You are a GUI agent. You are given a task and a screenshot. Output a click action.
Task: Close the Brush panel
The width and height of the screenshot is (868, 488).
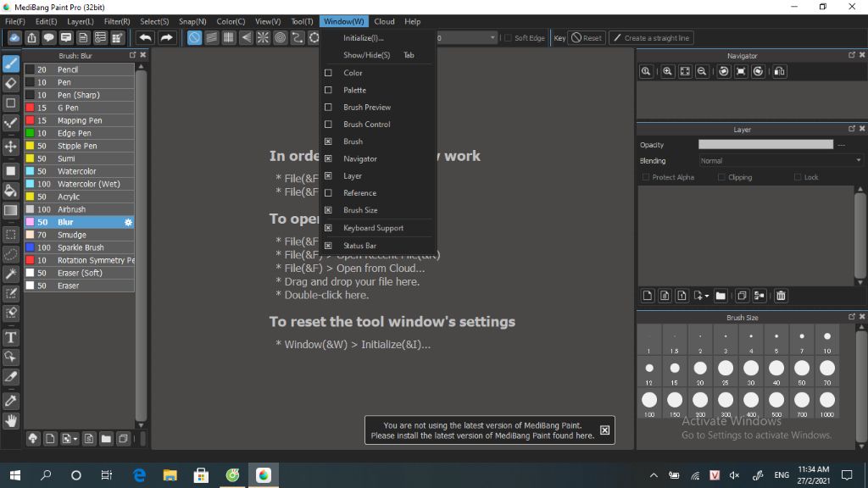[x=142, y=55]
